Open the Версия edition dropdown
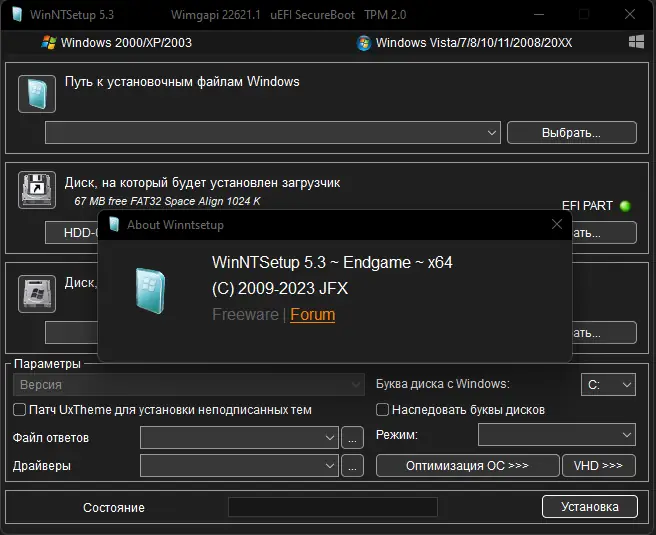The width and height of the screenshot is (656, 535). click(x=189, y=384)
